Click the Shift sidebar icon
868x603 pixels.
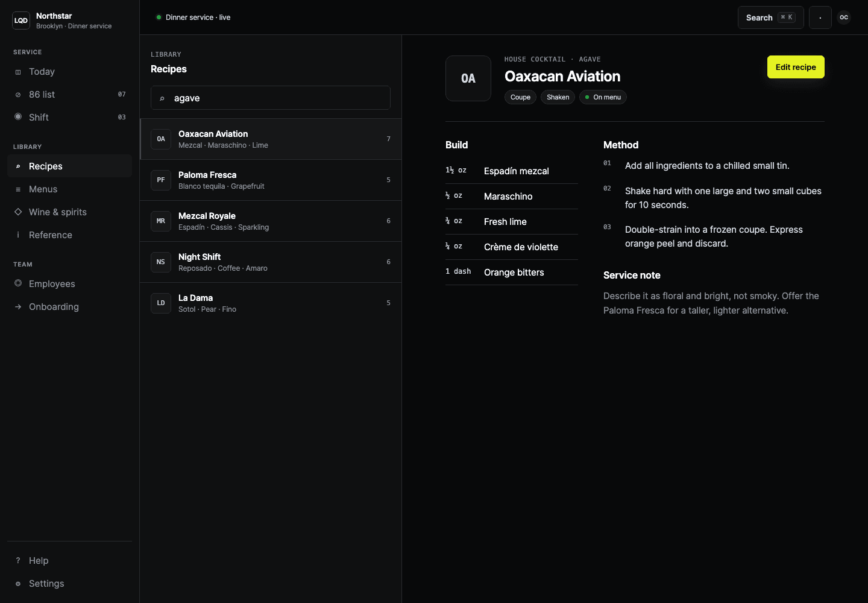(18, 117)
